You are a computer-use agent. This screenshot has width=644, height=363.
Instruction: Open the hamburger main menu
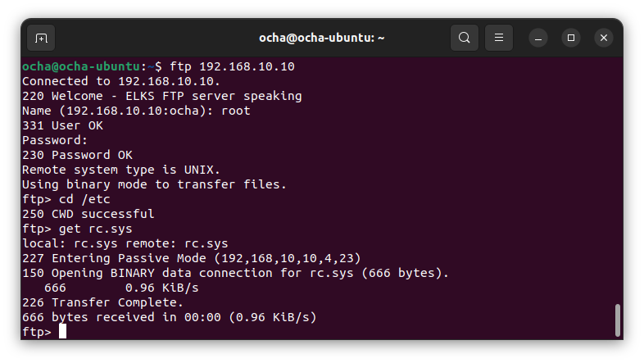point(498,38)
